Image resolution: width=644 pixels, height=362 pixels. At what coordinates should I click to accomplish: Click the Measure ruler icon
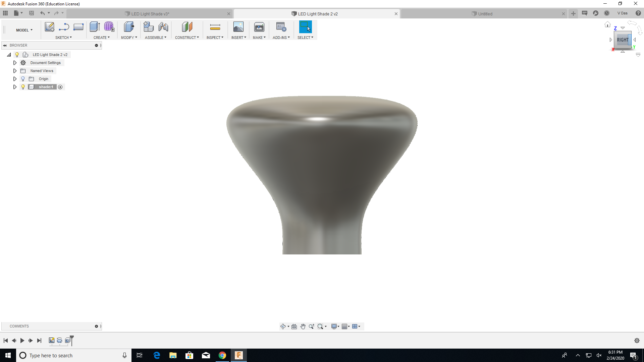(215, 27)
